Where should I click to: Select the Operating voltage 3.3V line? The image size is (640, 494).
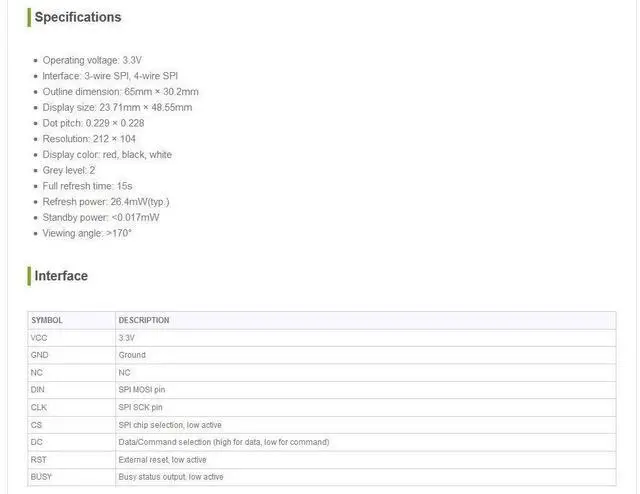pyautogui.click(x=92, y=60)
